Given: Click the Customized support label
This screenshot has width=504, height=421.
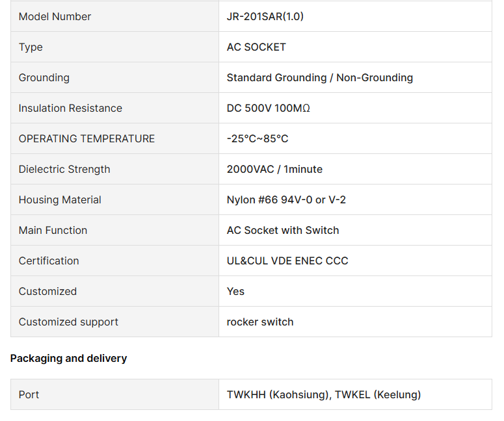Looking at the screenshot, I should click(x=68, y=322).
